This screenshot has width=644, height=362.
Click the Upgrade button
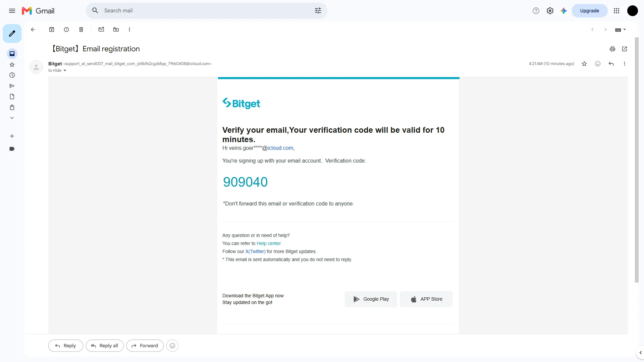(589, 11)
